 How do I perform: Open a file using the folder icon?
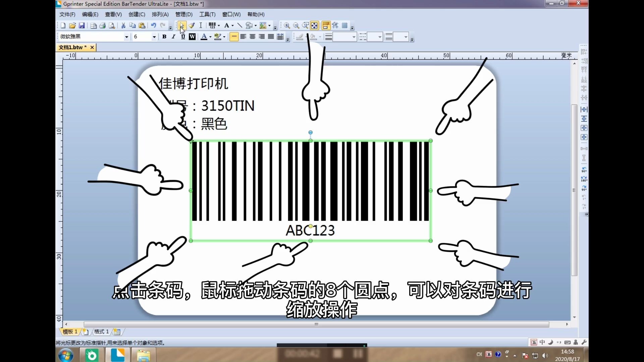[x=72, y=25]
